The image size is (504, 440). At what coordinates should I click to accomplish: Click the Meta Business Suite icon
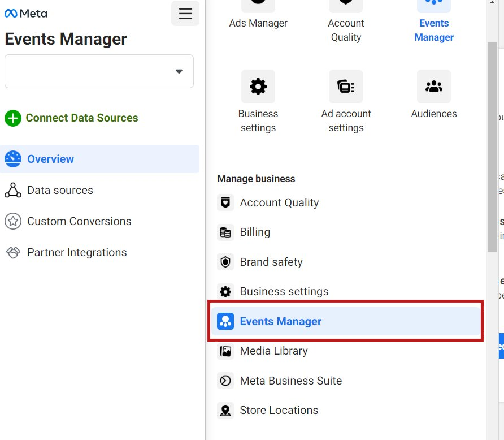[x=225, y=381]
